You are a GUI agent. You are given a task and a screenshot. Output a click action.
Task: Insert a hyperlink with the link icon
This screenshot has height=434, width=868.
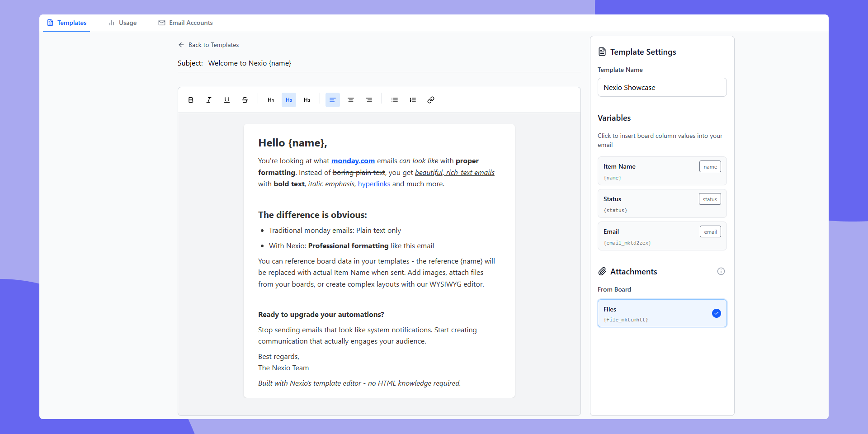coord(431,100)
